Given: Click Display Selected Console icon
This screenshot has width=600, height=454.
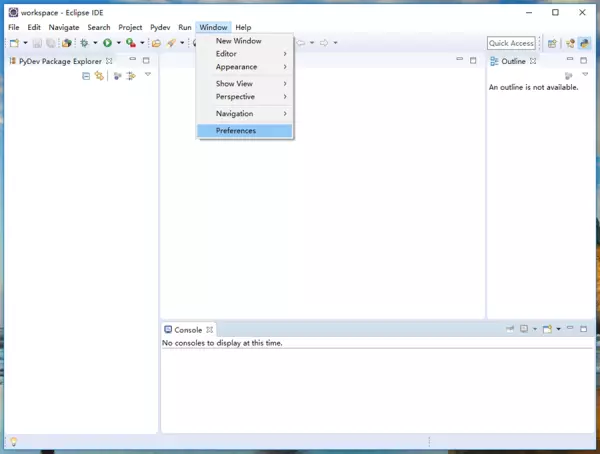Looking at the screenshot, I should pos(524,329).
